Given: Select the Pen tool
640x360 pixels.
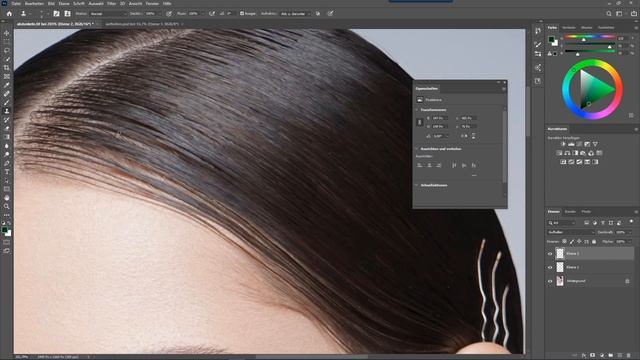Looking at the screenshot, I should 7,163.
